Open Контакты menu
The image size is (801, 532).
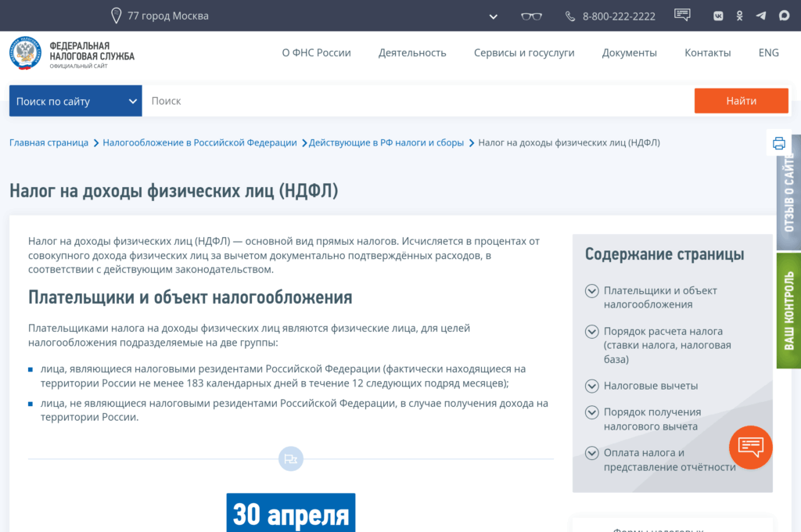pos(707,52)
